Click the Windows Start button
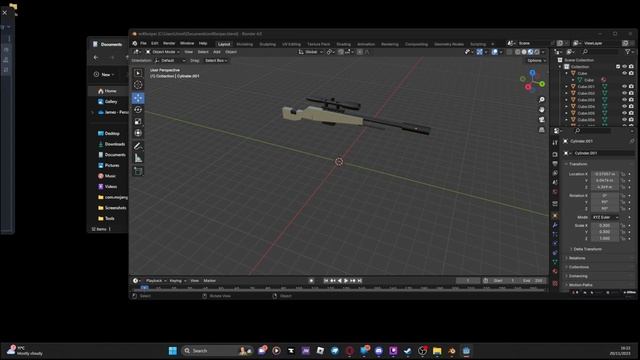This screenshot has height=360, width=640. tap(173, 351)
